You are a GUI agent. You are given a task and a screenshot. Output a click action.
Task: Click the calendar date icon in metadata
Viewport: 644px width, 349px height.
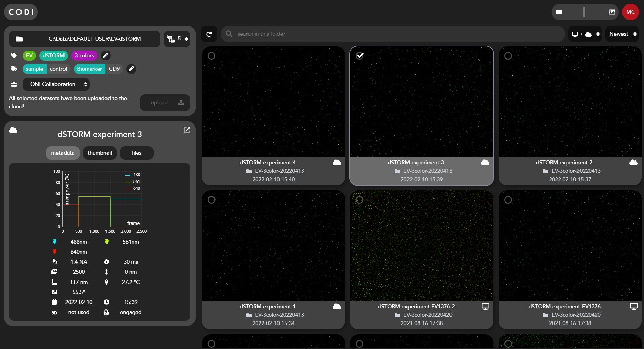click(54, 302)
